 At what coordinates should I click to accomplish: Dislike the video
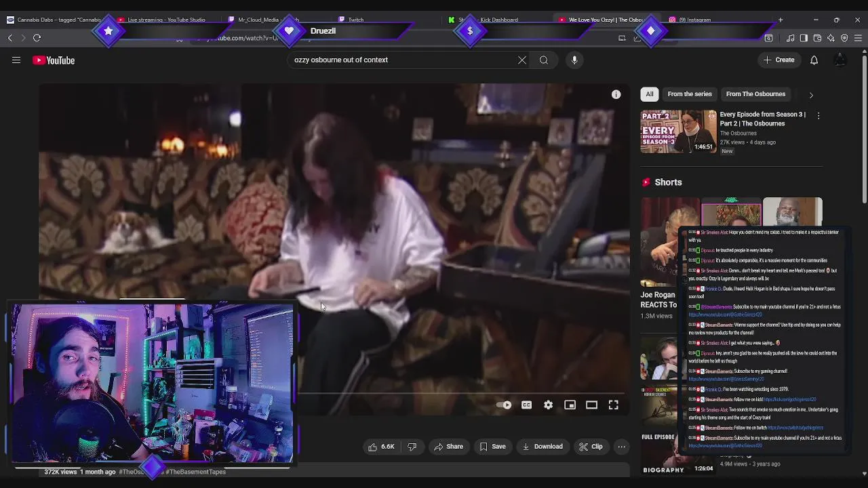[412, 447]
